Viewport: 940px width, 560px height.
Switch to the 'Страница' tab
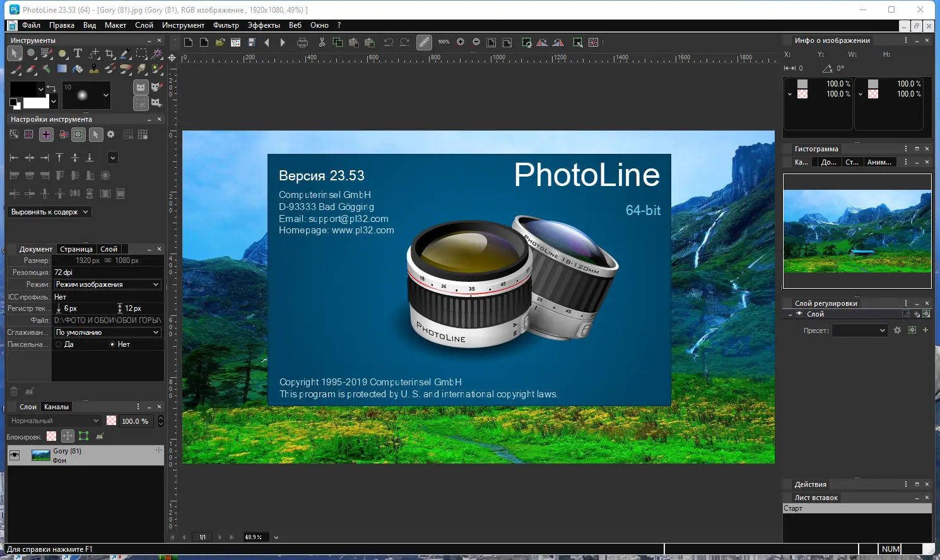pos(76,249)
